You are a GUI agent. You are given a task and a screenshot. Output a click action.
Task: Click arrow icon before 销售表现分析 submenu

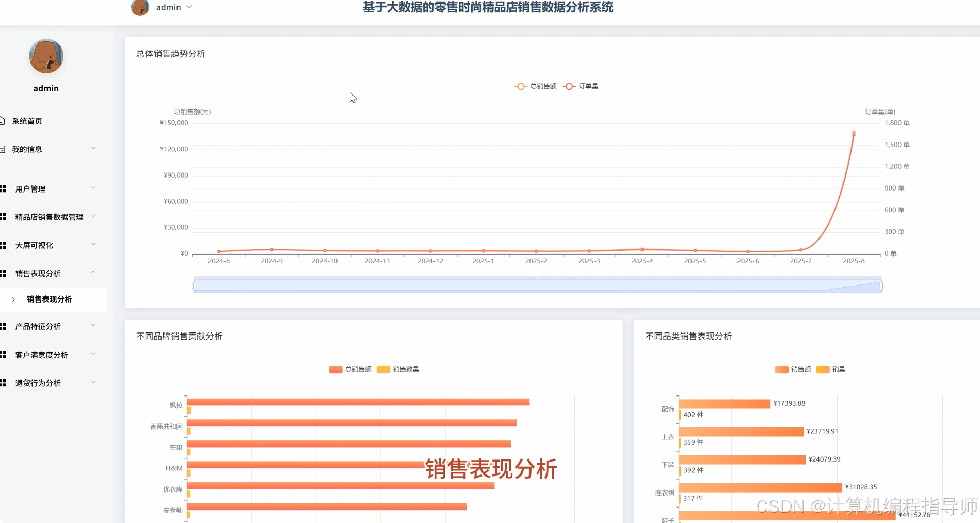pos(13,299)
